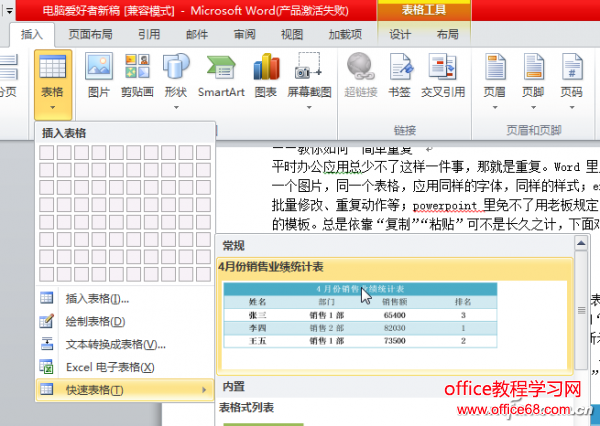The height and width of the screenshot is (426, 600).
Task: Switch to the 审阅 tab
Action: coord(245,34)
